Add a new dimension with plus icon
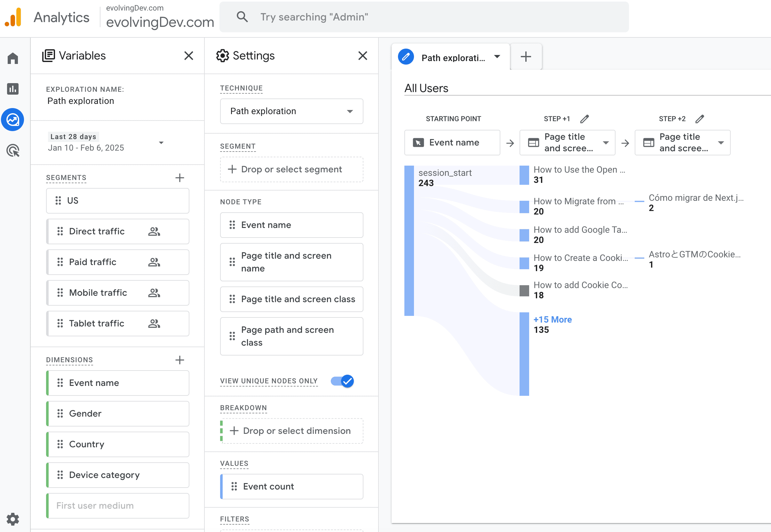The width and height of the screenshot is (771, 532). point(180,360)
